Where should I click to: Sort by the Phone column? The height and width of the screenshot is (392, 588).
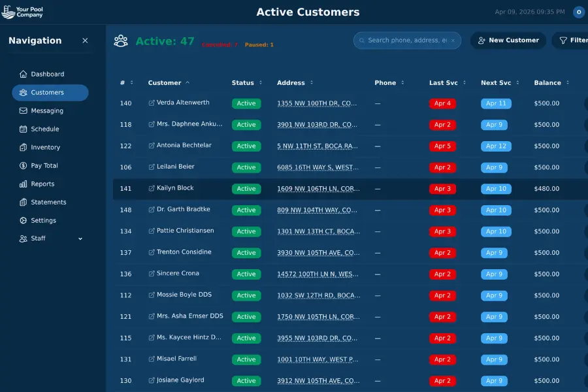[x=389, y=82]
